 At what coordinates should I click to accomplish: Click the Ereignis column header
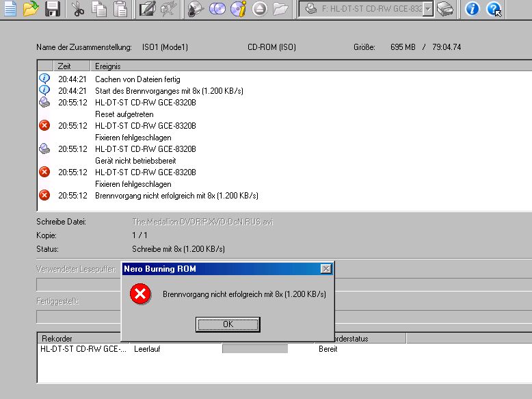(x=311, y=66)
